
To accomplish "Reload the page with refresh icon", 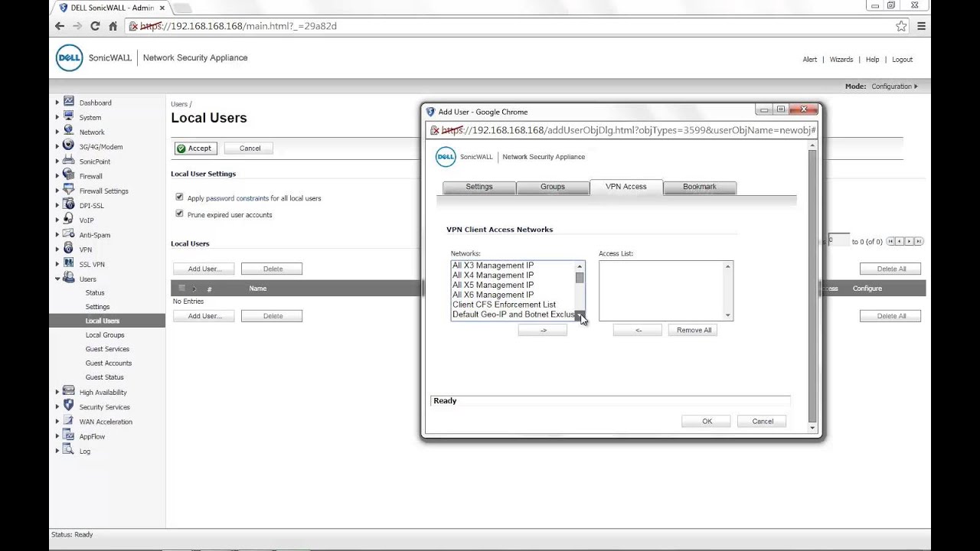I will click(x=95, y=26).
